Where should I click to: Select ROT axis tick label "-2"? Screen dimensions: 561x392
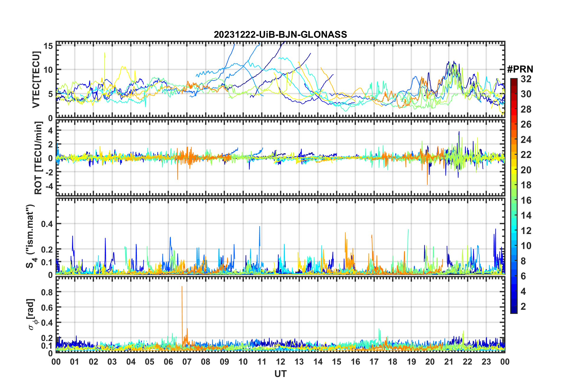pyautogui.click(x=49, y=172)
